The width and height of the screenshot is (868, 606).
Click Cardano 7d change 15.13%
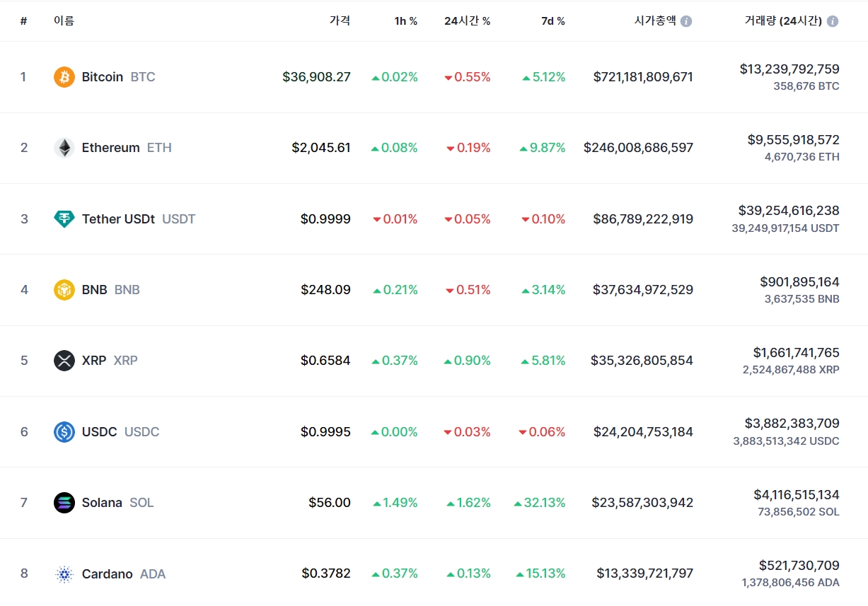pos(541,573)
